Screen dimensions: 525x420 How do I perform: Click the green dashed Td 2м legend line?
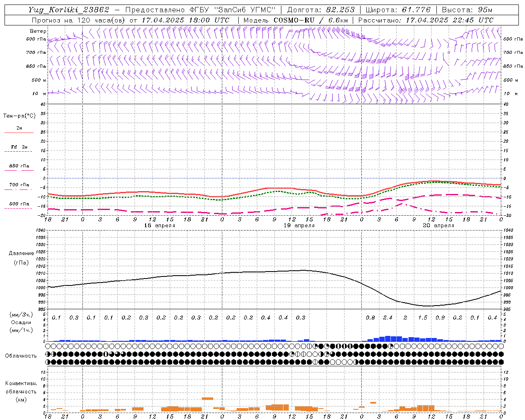point(19,151)
